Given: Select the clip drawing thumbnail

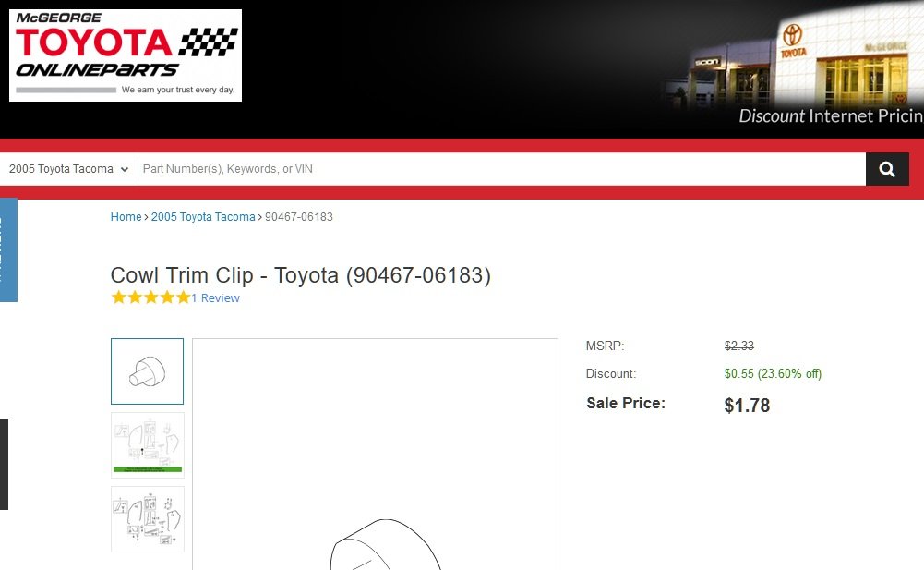Looking at the screenshot, I should pyautogui.click(x=148, y=371).
